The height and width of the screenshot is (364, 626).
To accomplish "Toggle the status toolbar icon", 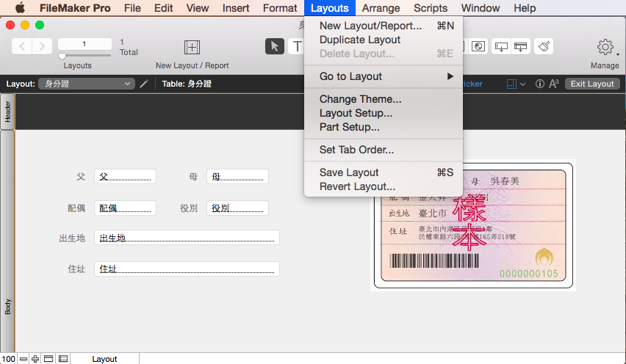I will pos(48,359).
